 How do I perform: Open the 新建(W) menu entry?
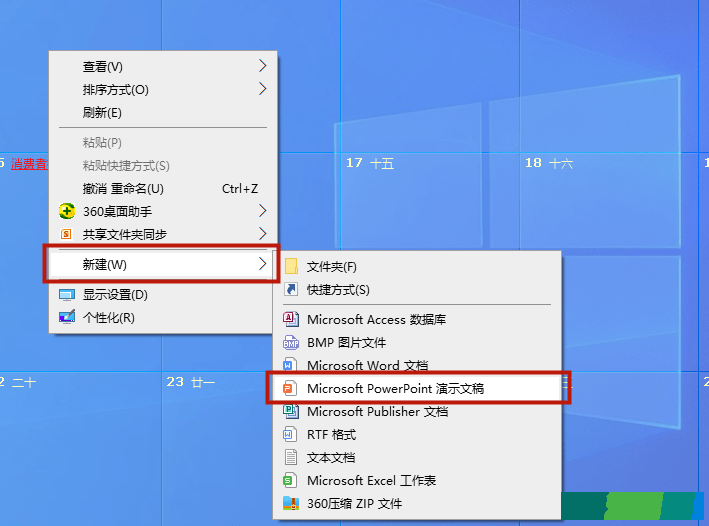[161, 264]
